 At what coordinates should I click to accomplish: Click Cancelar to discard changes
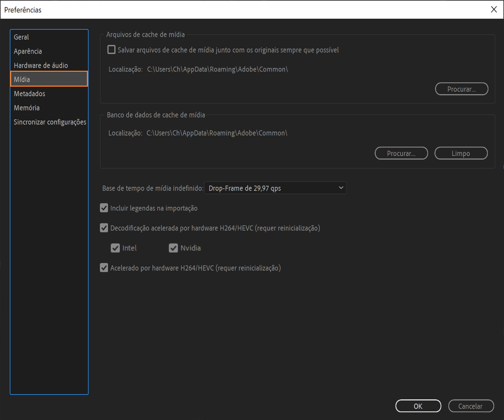tap(471, 406)
